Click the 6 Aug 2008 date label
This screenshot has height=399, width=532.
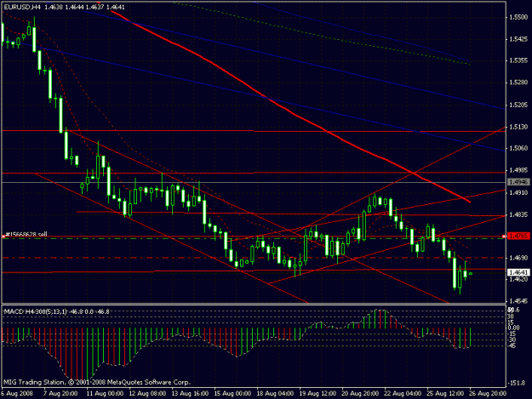tap(17, 393)
